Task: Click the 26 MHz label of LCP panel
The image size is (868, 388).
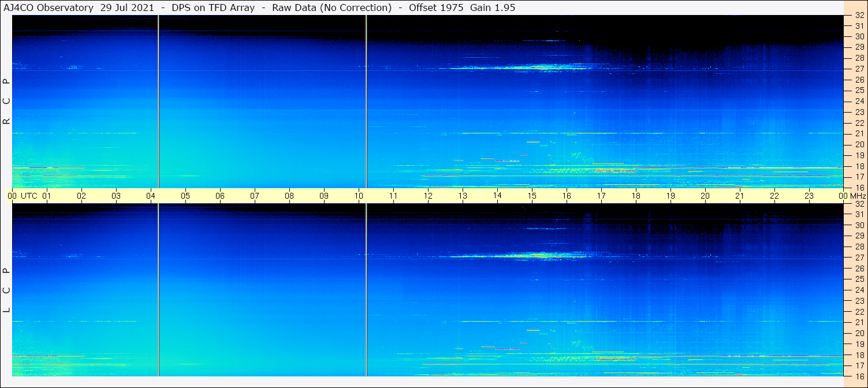Action: tap(859, 268)
